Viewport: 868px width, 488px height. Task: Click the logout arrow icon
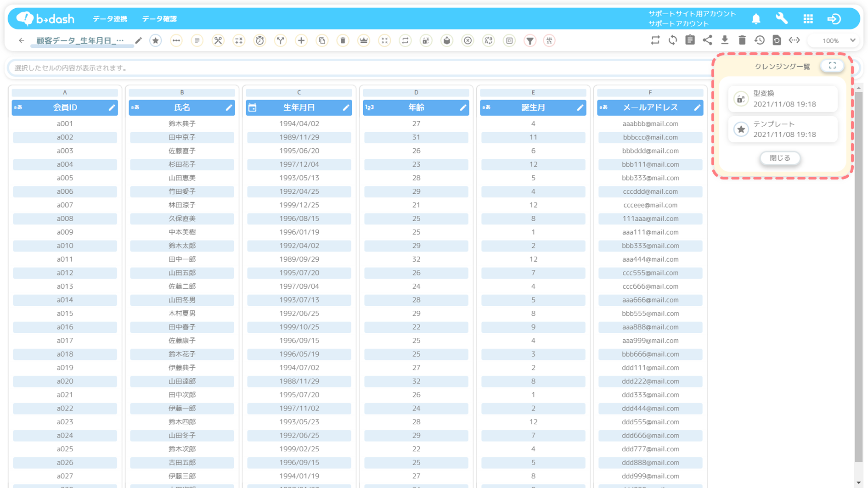[x=834, y=19]
